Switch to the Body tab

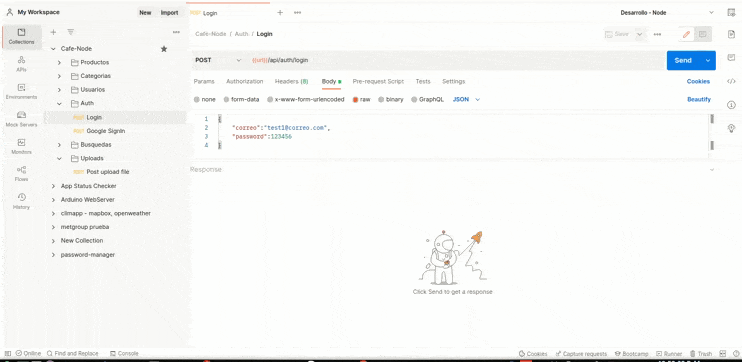pyautogui.click(x=331, y=81)
